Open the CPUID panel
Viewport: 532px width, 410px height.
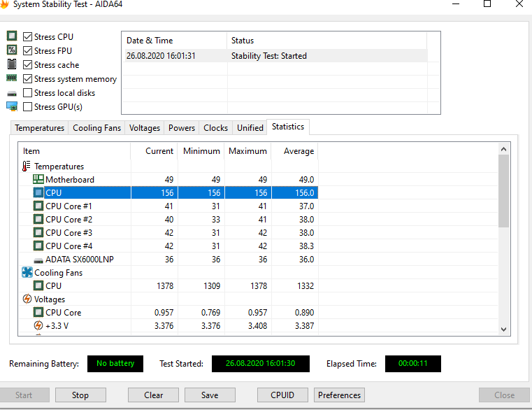point(282,395)
